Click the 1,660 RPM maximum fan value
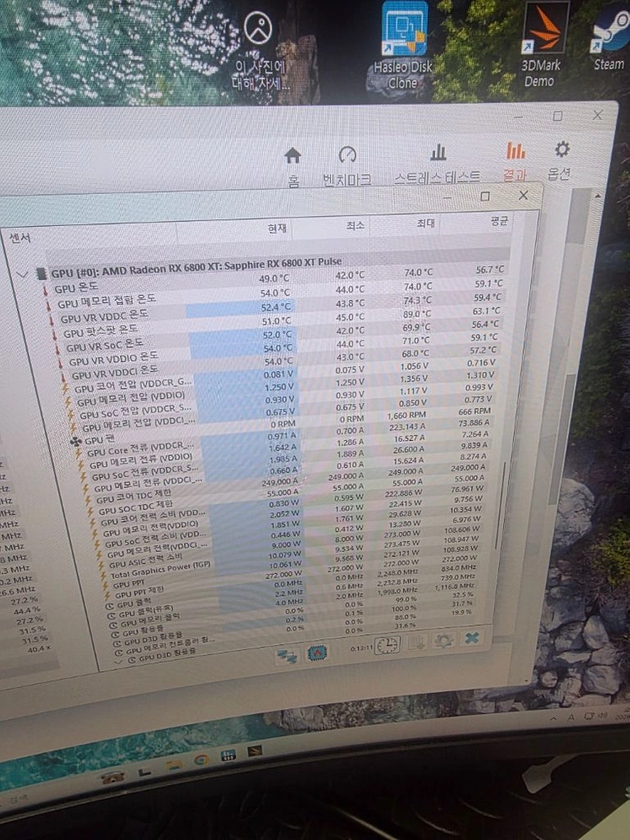 406,416
